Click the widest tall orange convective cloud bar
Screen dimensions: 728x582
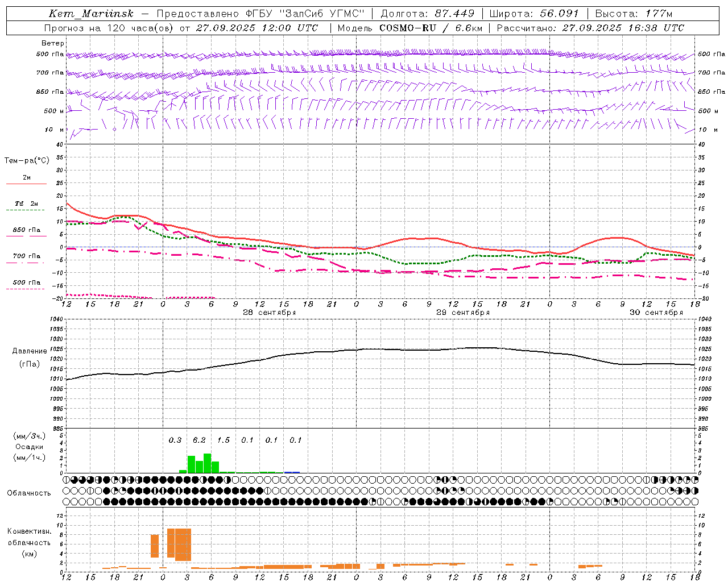coord(183,544)
